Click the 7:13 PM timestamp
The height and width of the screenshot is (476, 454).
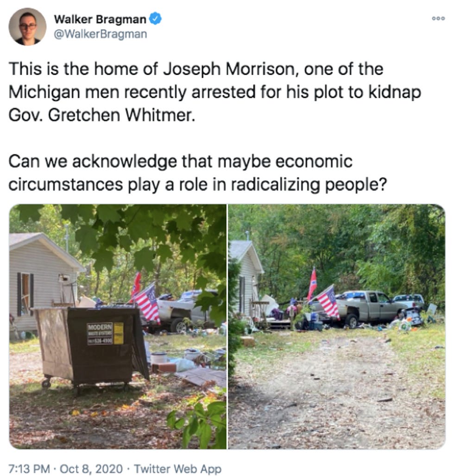pyautogui.click(x=29, y=469)
